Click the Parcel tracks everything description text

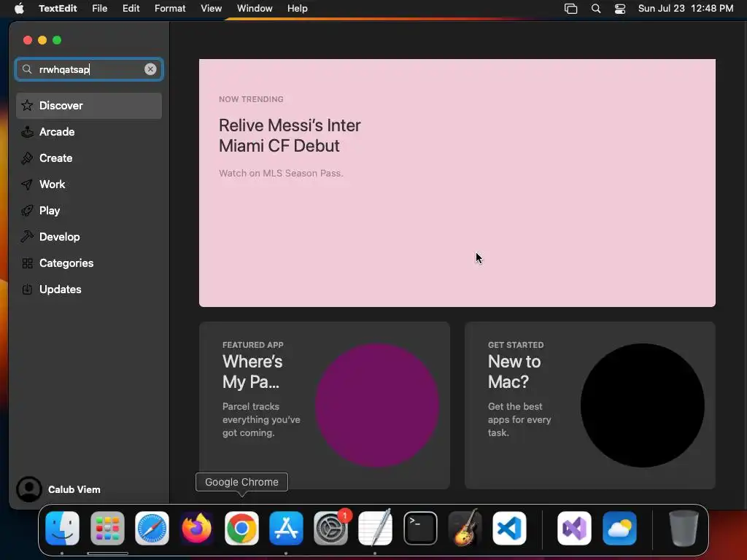(x=261, y=419)
